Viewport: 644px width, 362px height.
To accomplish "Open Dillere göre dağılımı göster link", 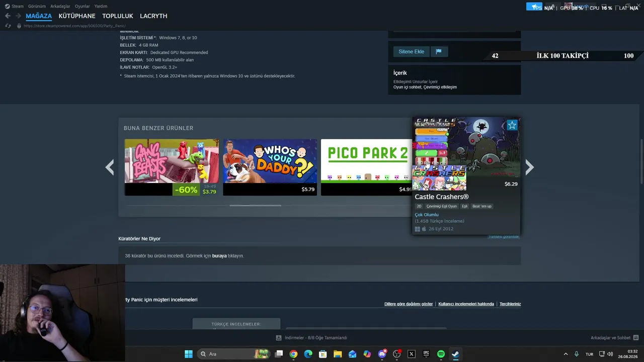I will pos(409,304).
